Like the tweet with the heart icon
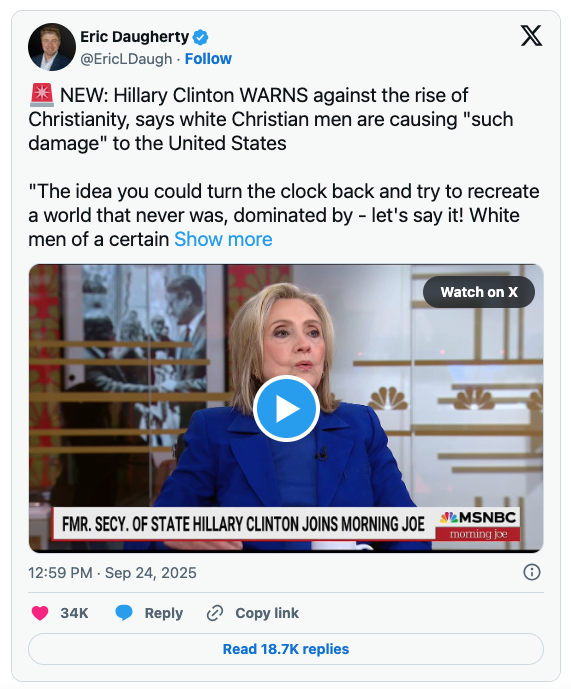The image size is (571, 689). [40, 613]
